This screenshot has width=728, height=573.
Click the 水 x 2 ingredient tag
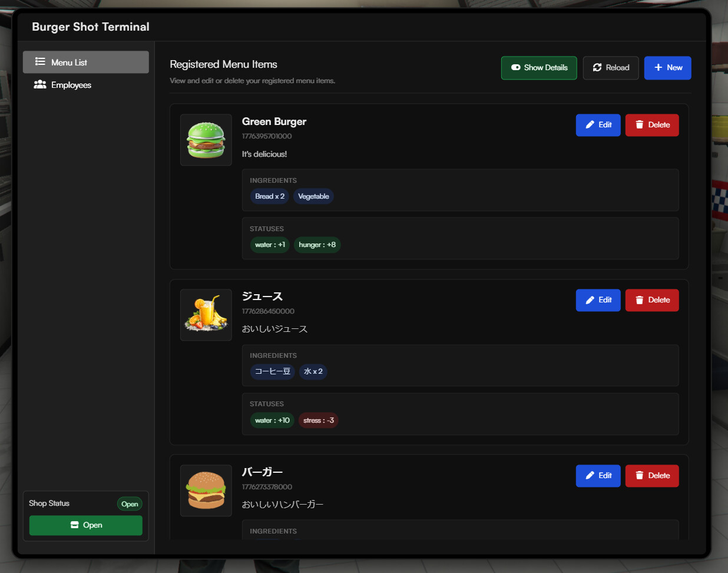[x=313, y=371]
